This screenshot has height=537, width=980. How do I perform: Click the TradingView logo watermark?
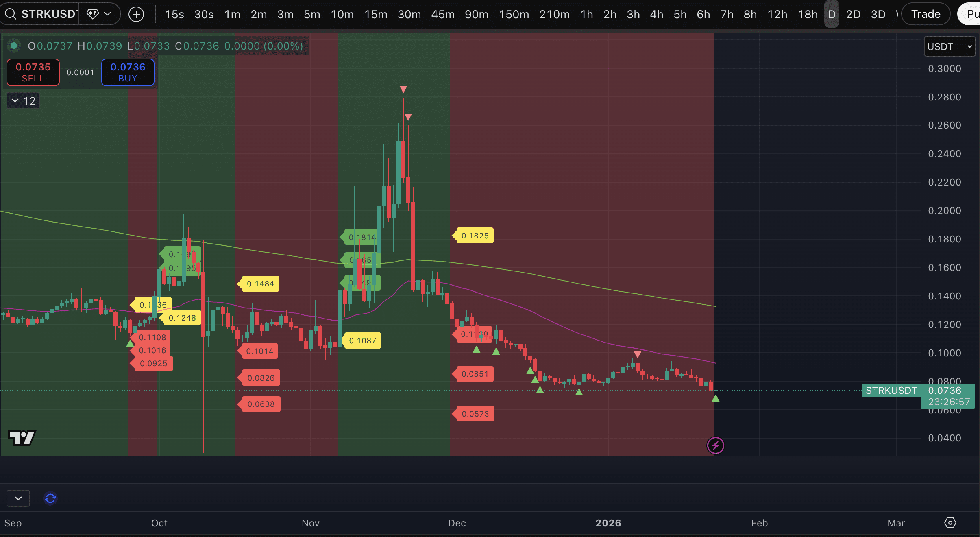point(22,438)
